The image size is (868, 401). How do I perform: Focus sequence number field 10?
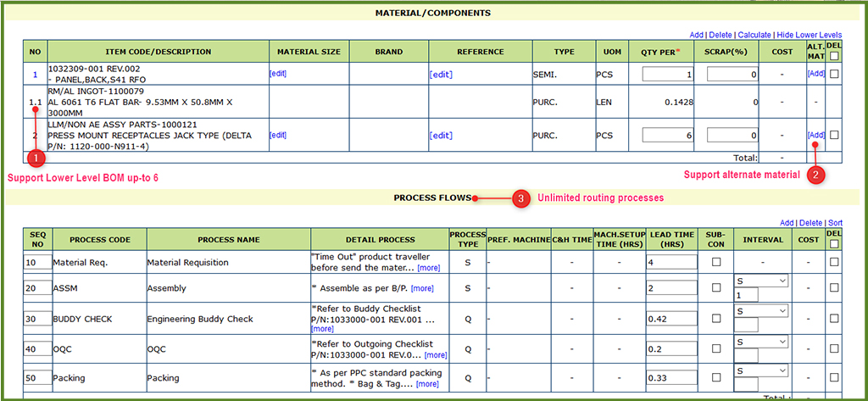(x=37, y=262)
